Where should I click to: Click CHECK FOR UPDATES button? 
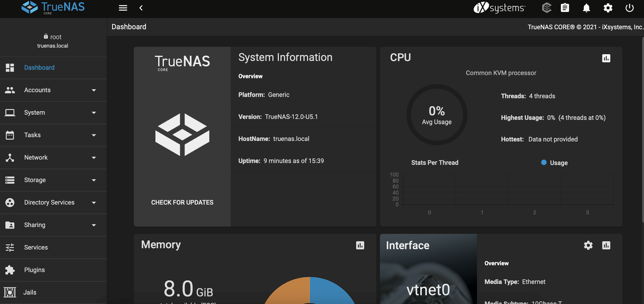pyautogui.click(x=182, y=202)
